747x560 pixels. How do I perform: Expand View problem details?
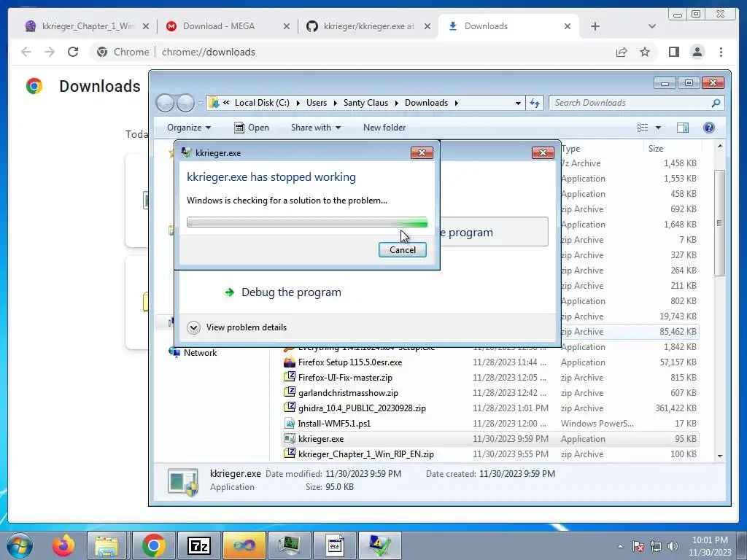pyautogui.click(x=237, y=327)
